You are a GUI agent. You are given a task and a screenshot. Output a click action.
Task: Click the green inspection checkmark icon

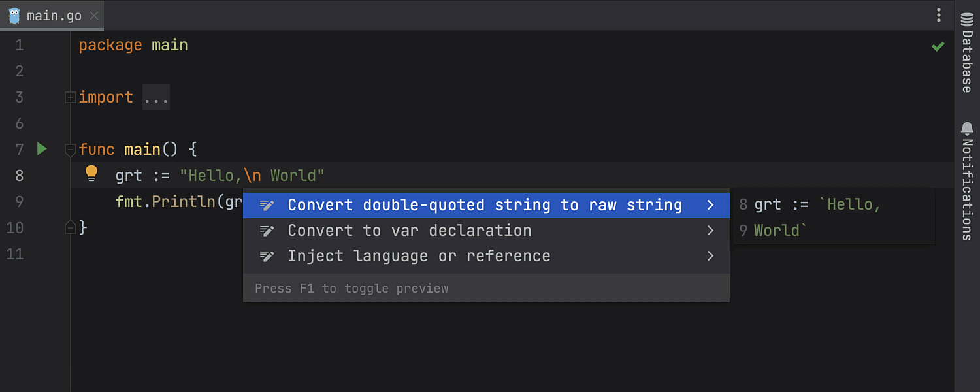coord(938,46)
